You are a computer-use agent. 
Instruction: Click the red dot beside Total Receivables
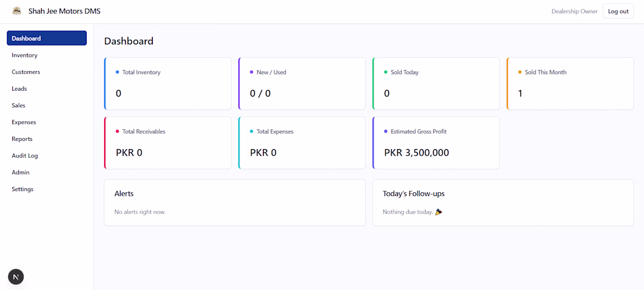118,132
